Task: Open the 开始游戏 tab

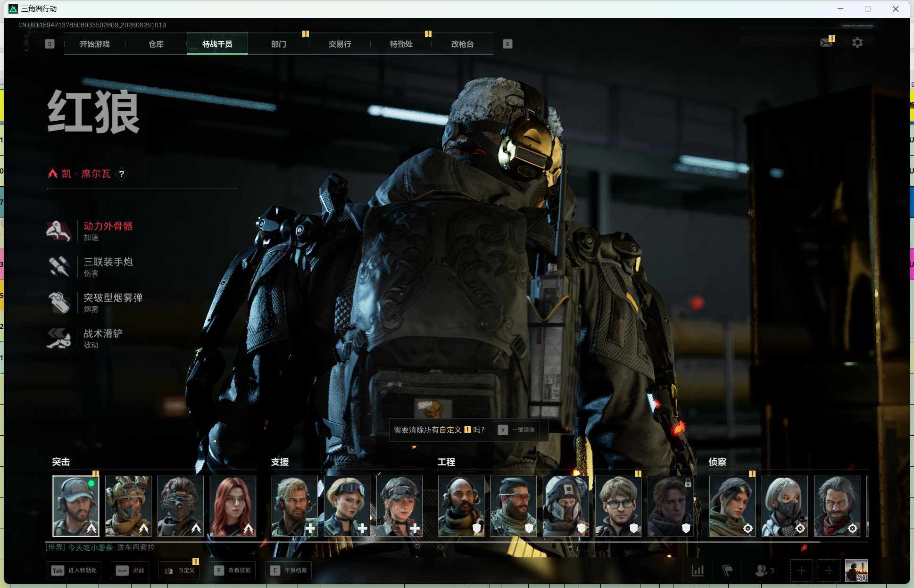Action: [94, 44]
